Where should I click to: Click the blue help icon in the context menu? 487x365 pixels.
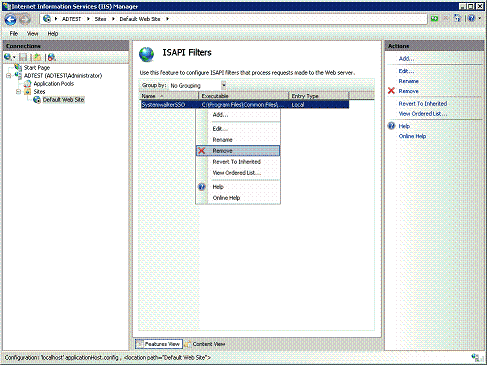coord(202,187)
